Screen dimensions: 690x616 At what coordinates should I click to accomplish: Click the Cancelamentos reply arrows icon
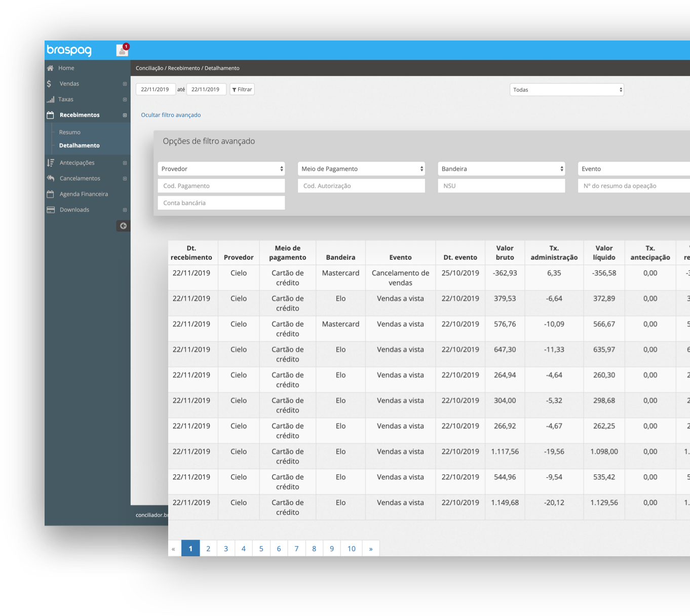(x=50, y=178)
